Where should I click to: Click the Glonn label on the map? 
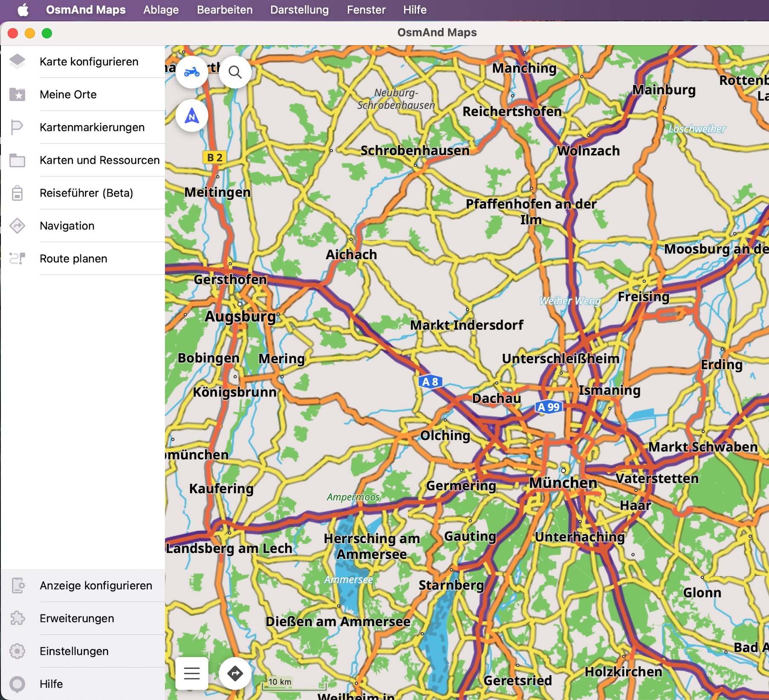(702, 593)
